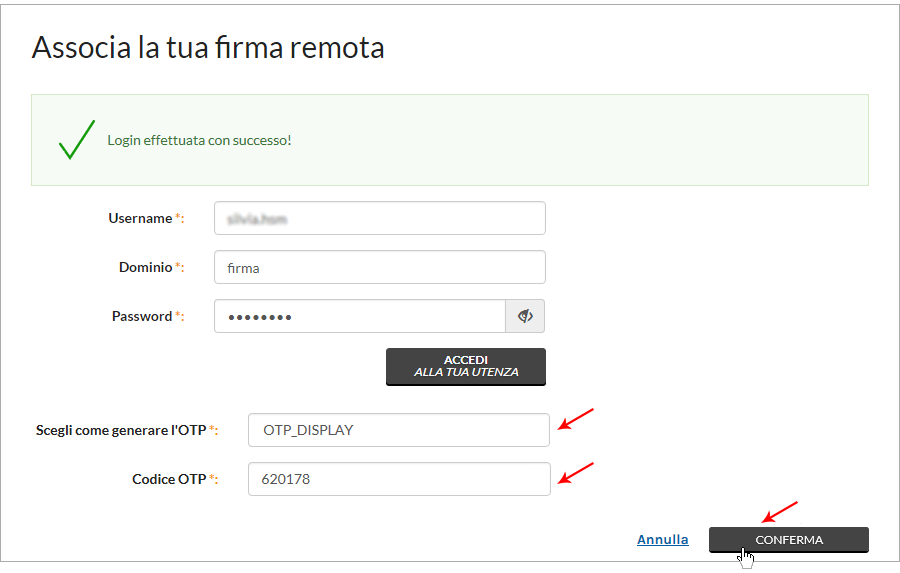Select the Codice OTP field showing 620178
900x573 pixels.
point(399,479)
